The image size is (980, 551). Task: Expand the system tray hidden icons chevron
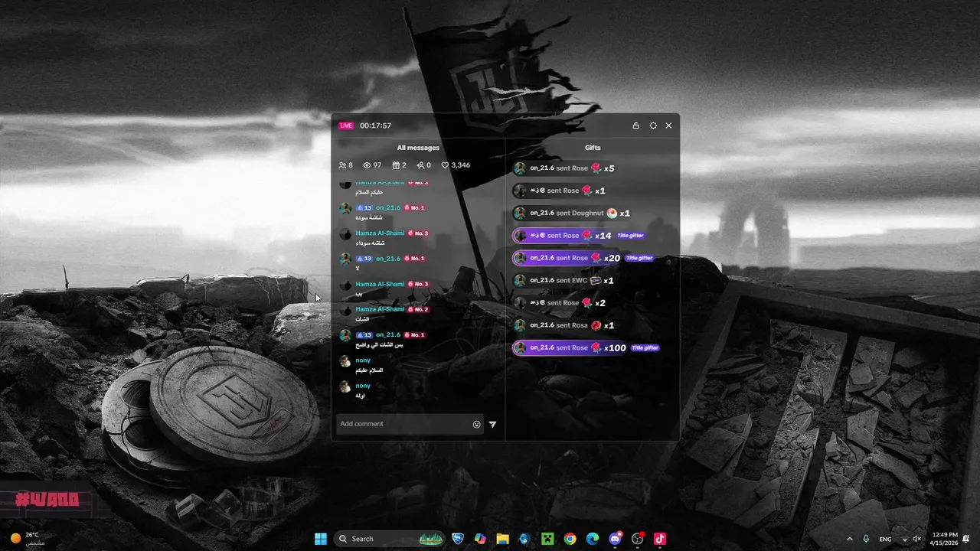849,539
